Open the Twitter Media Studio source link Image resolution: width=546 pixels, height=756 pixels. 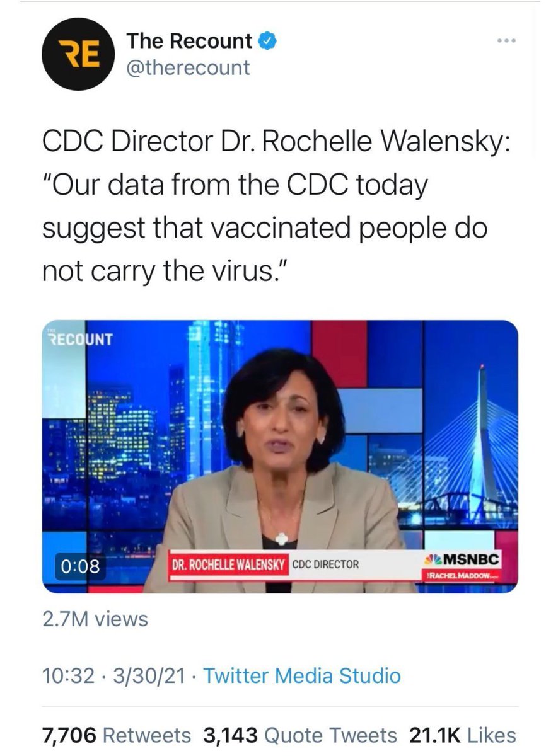pos(302,676)
